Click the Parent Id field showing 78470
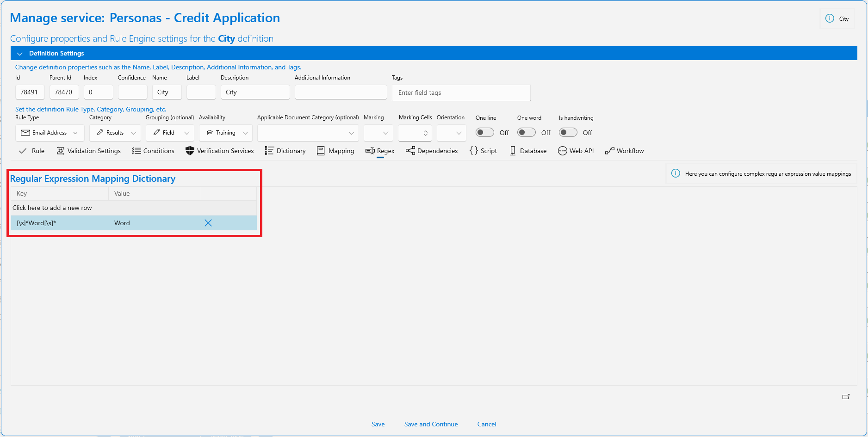 [x=64, y=92]
